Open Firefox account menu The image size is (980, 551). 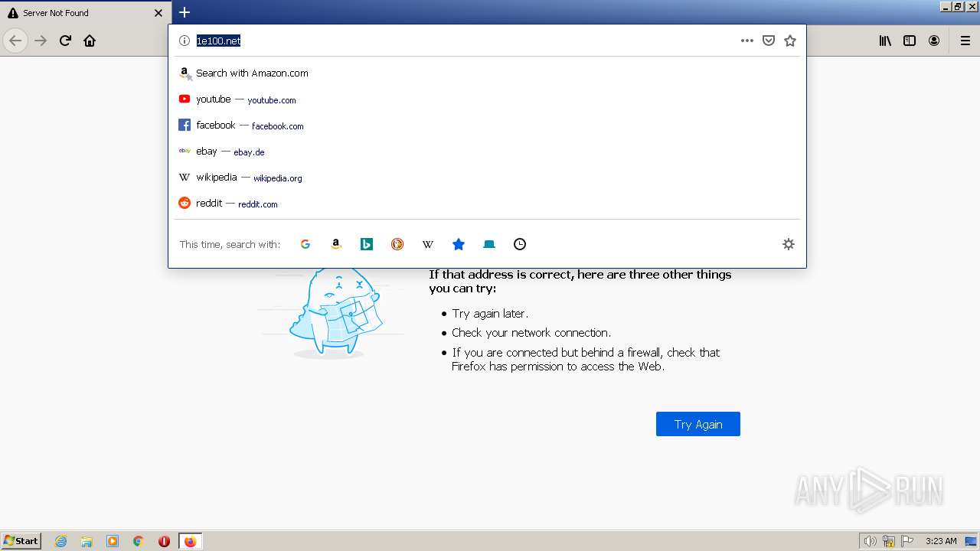(934, 41)
